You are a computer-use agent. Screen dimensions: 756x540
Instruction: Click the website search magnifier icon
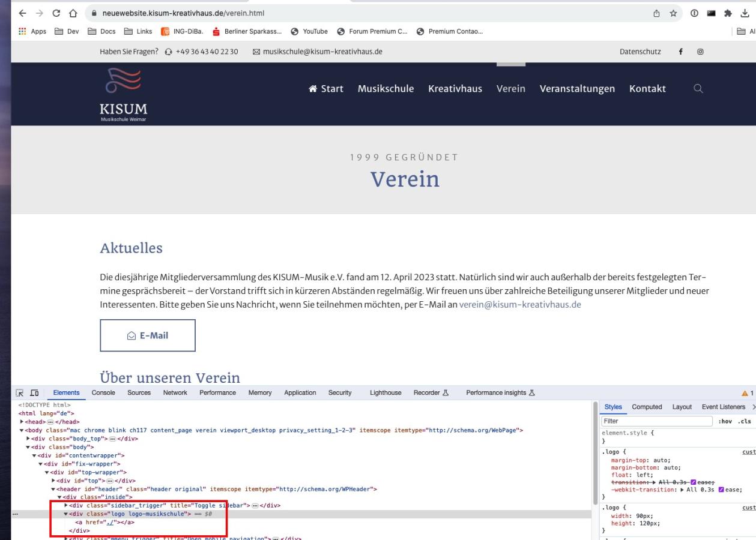click(698, 89)
